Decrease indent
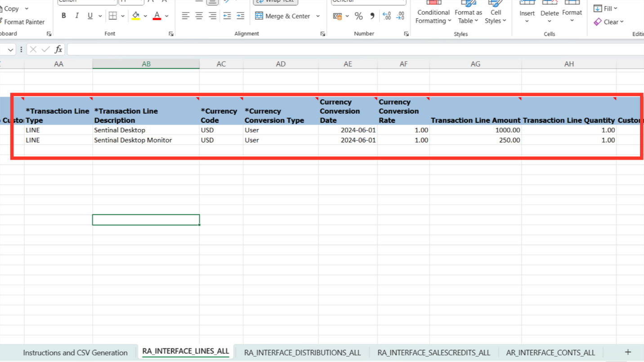Screen dimensions: 644x362 tap(227, 16)
